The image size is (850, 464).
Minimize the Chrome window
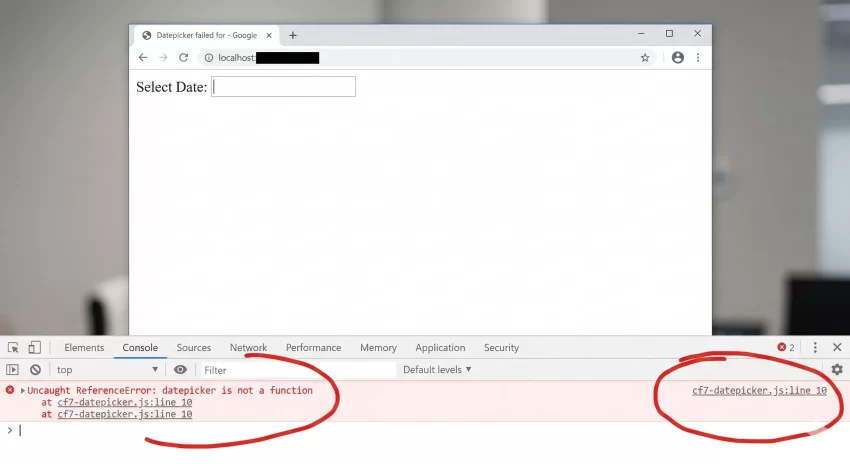click(x=641, y=34)
